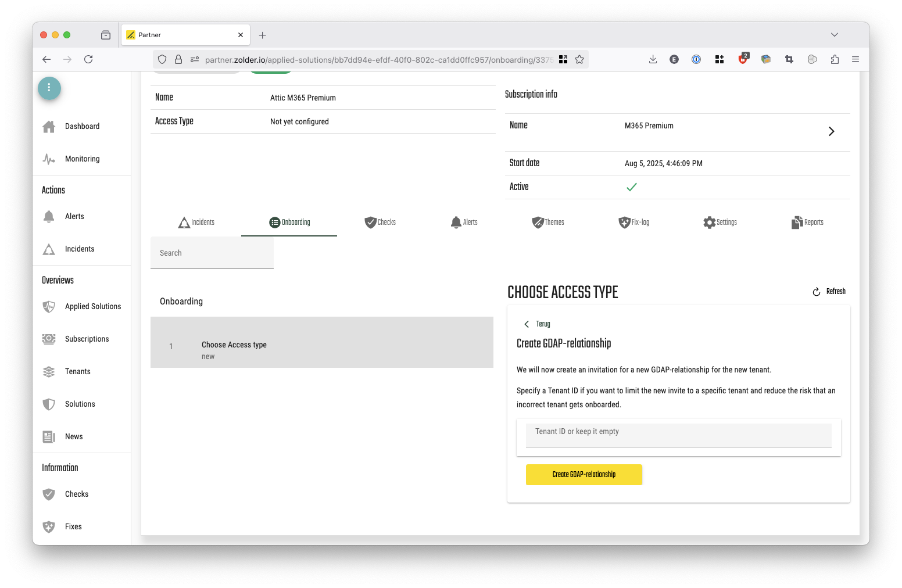Open the browser tab list dropdown arrow
Image resolution: width=902 pixels, height=588 pixels.
pyautogui.click(x=835, y=35)
